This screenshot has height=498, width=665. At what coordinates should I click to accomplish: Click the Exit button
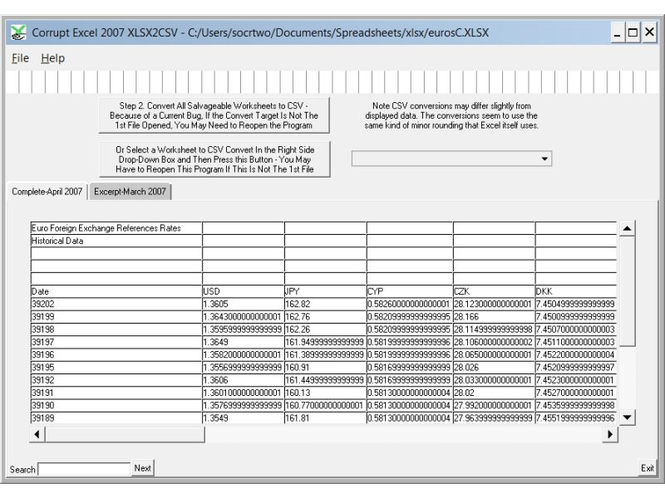click(647, 468)
